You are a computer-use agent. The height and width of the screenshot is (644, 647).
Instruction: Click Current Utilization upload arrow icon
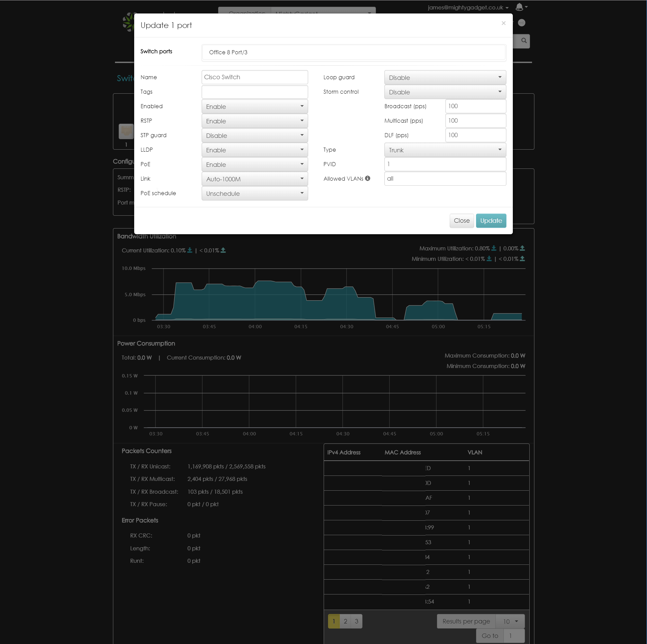223,250
